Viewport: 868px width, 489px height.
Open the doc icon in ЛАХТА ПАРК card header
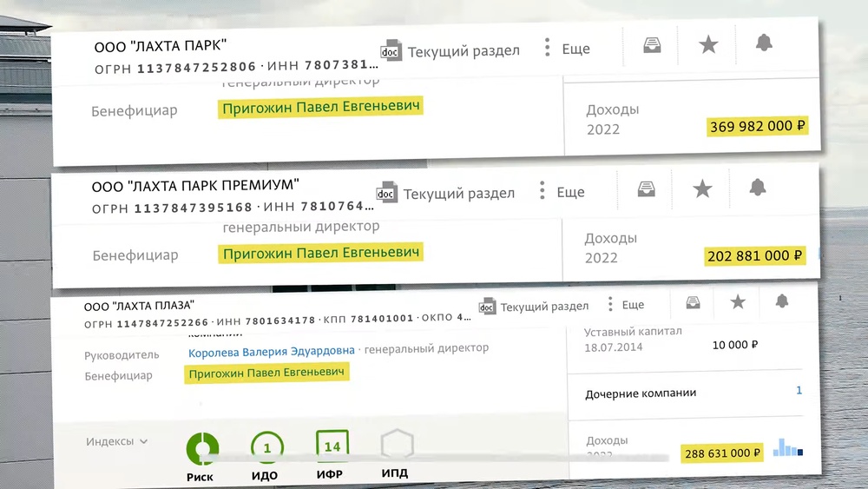392,50
